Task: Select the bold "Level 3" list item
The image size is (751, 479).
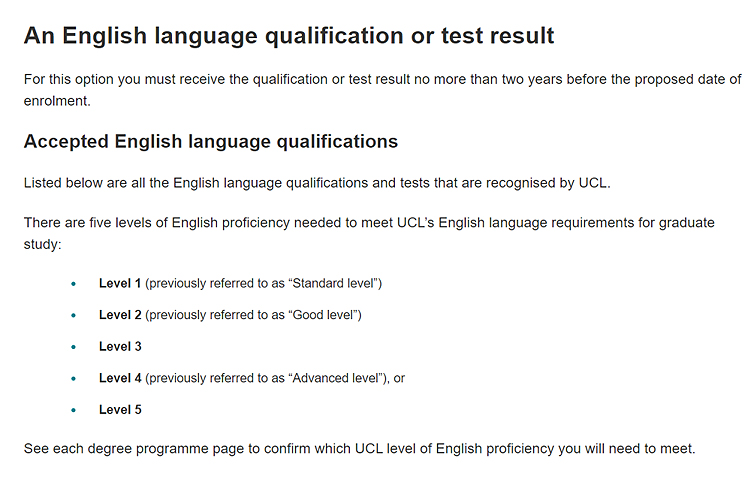Action: point(120,346)
